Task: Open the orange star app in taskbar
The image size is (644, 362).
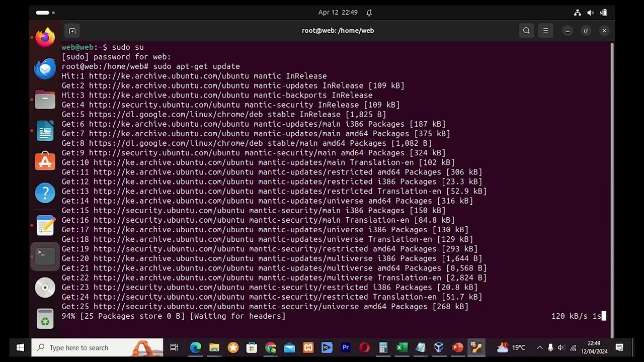Action: [x=233, y=347]
